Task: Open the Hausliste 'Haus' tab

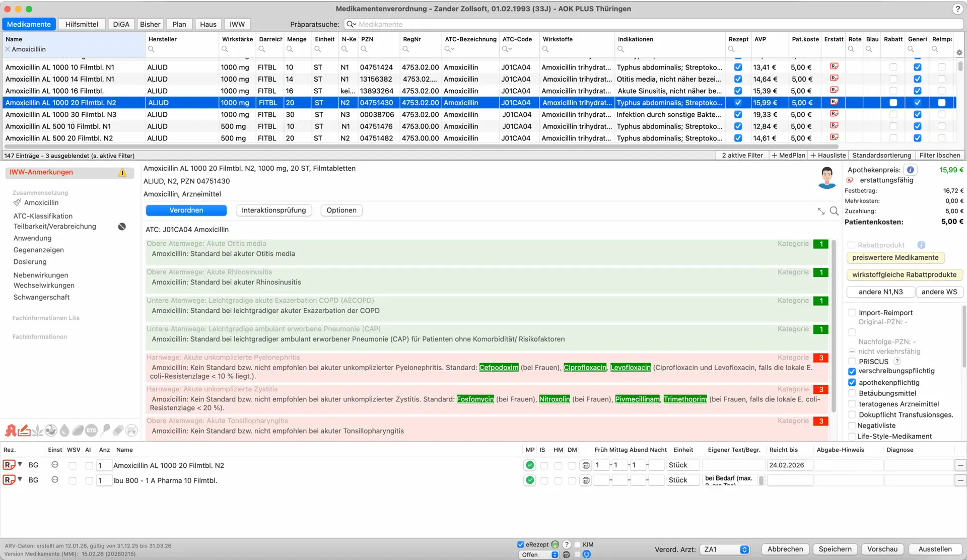Action: [208, 24]
